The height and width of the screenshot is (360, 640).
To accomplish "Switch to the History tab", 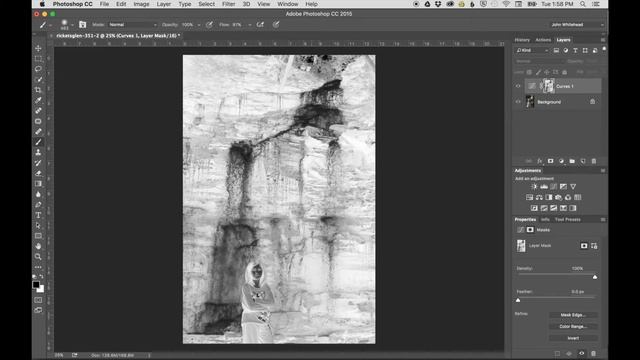I will (522, 40).
